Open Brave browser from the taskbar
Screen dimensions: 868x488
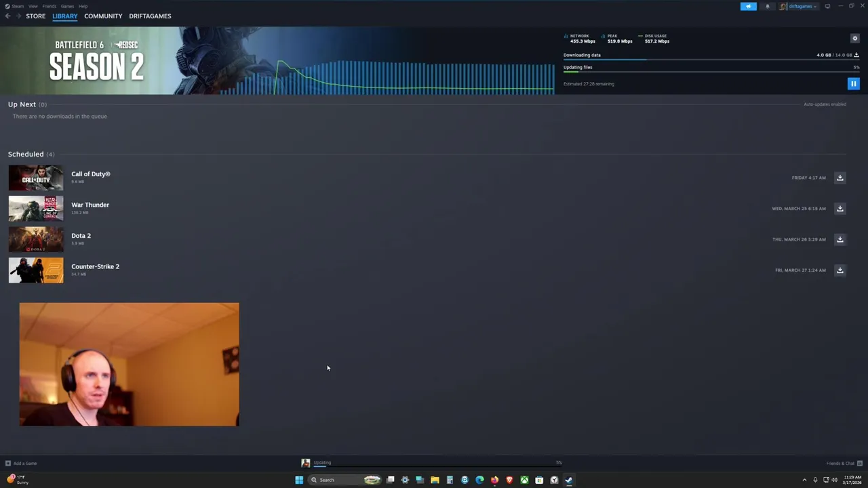coord(509,480)
